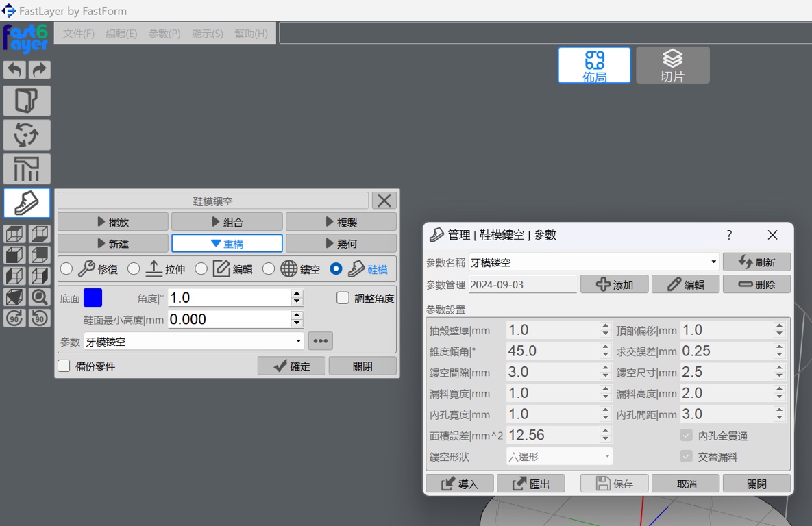
Task: Click the 匯出 export button
Action: [530, 484]
